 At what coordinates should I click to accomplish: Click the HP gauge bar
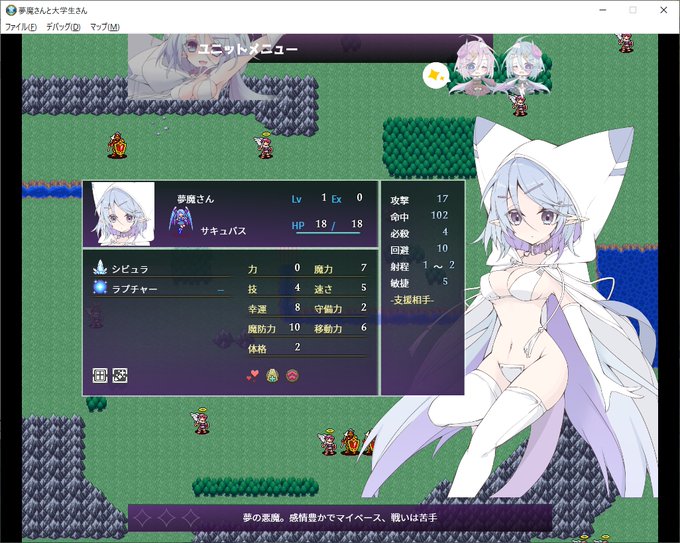coord(328,233)
